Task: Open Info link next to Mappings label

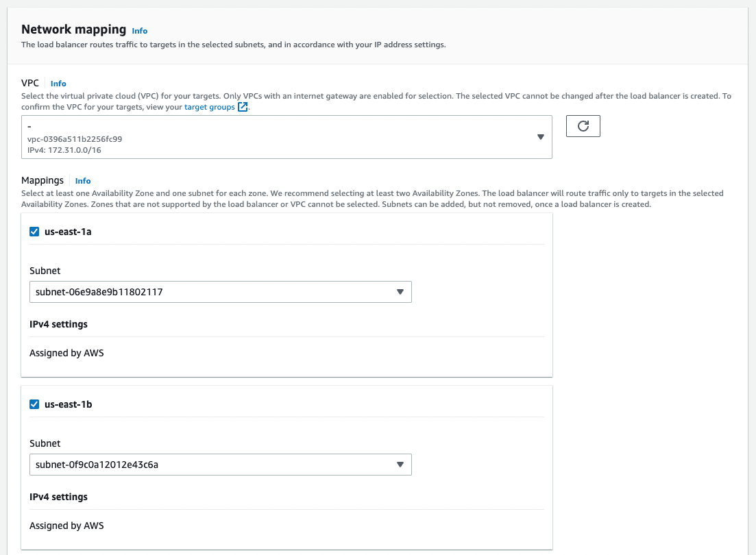Action: (83, 181)
